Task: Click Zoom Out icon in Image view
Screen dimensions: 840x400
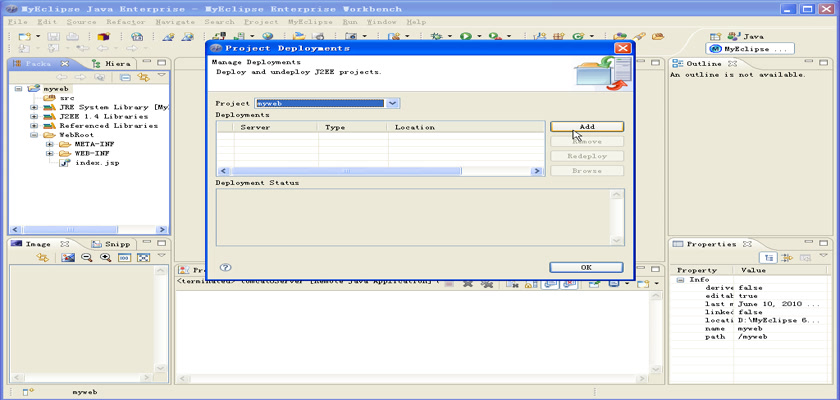Action: point(87,258)
